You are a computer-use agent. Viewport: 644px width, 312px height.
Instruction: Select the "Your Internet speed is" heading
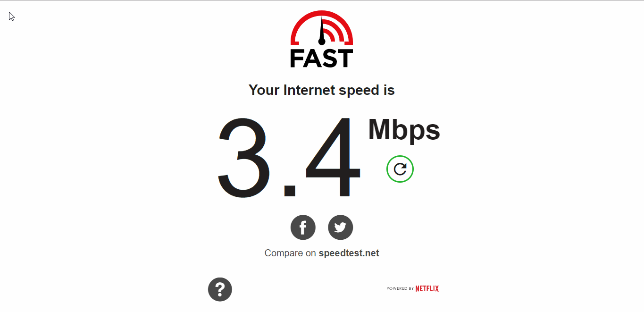click(x=322, y=90)
